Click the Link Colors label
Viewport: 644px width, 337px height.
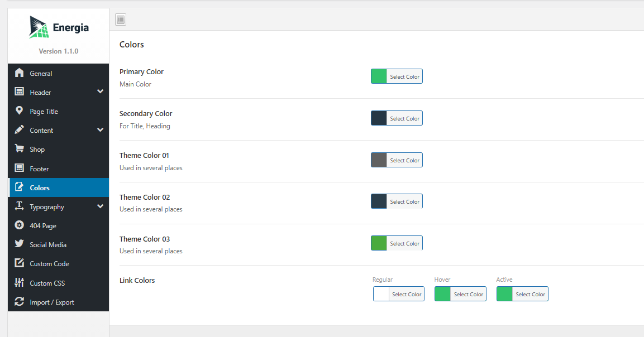[137, 280]
